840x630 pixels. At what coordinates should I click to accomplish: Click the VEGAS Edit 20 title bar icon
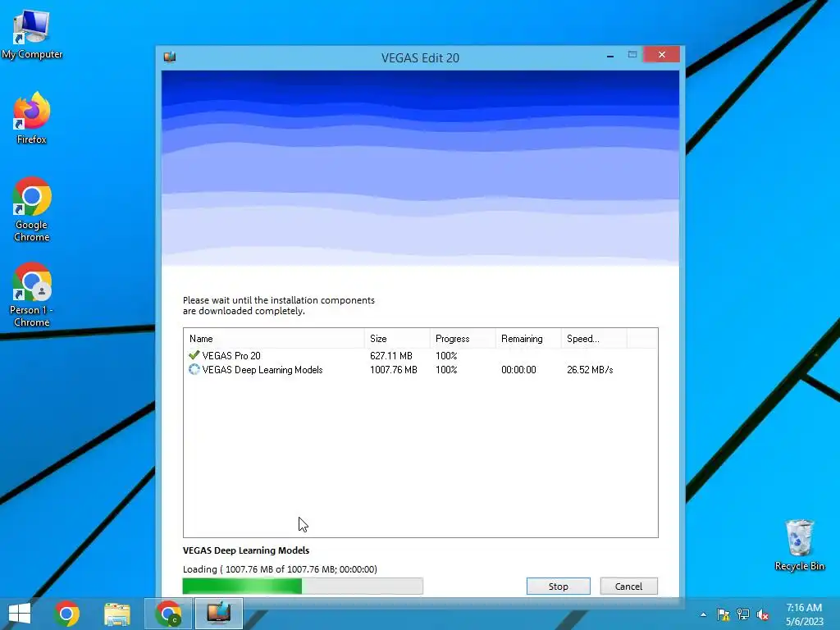point(170,57)
